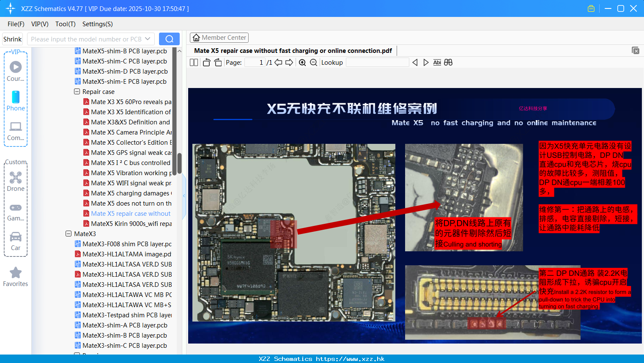This screenshot has height=363, width=644.
Task: Open the Favorites star icon
Action: pos(16,277)
